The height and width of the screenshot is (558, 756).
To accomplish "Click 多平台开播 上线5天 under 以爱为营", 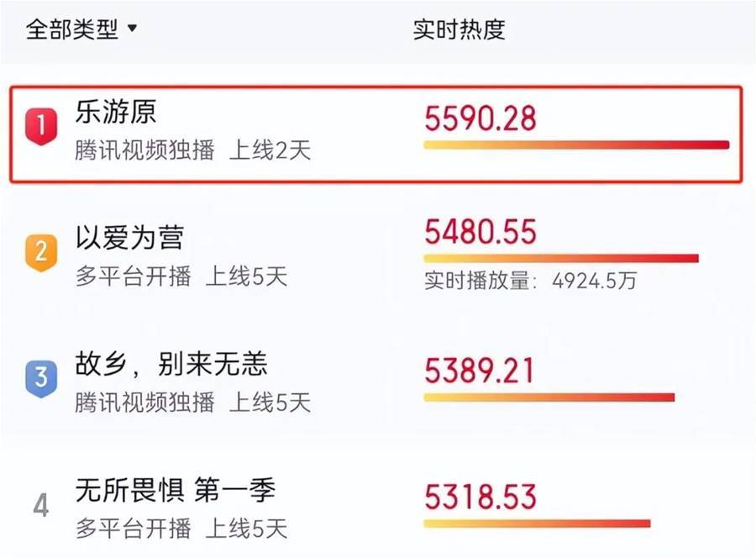I will coord(181,276).
